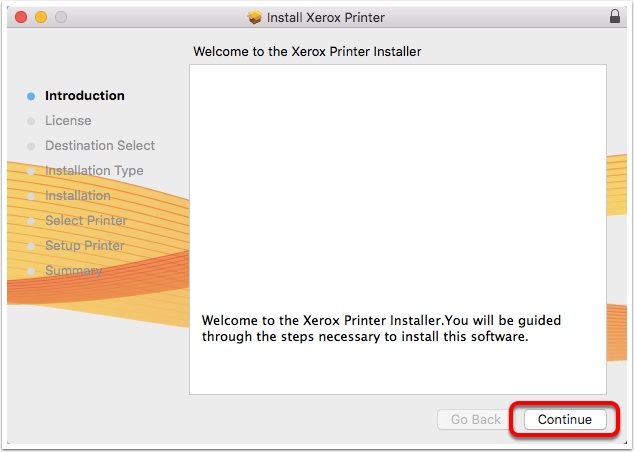Click the package icon beside window title
Image resolution: width=634 pixels, height=452 pixels.
(x=254, y=17)
